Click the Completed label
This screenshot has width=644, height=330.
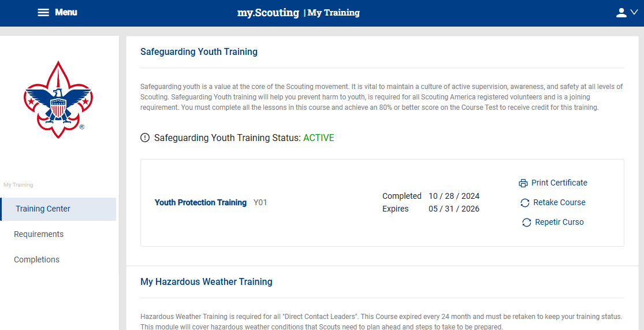coord(401,196)
